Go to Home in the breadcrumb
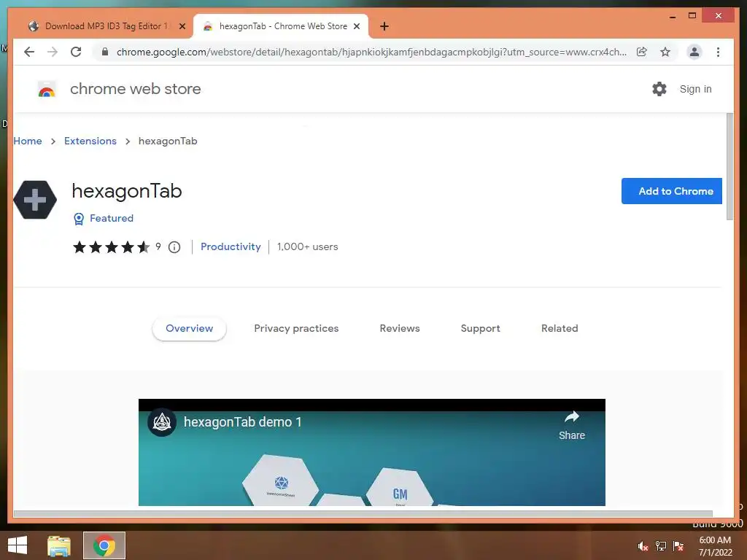This screenshot has height=560, width=747. 28,141
